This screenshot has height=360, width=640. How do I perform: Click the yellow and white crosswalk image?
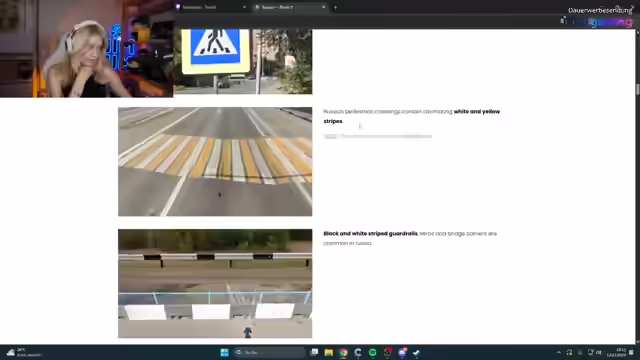pyautogui.click(x=215, y=162)
